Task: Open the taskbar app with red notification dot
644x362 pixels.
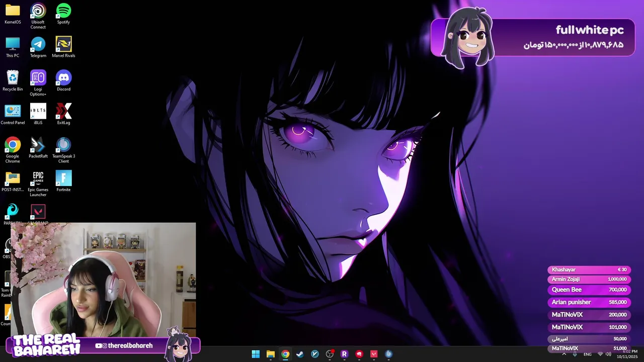Action: [x=330, y=354]
